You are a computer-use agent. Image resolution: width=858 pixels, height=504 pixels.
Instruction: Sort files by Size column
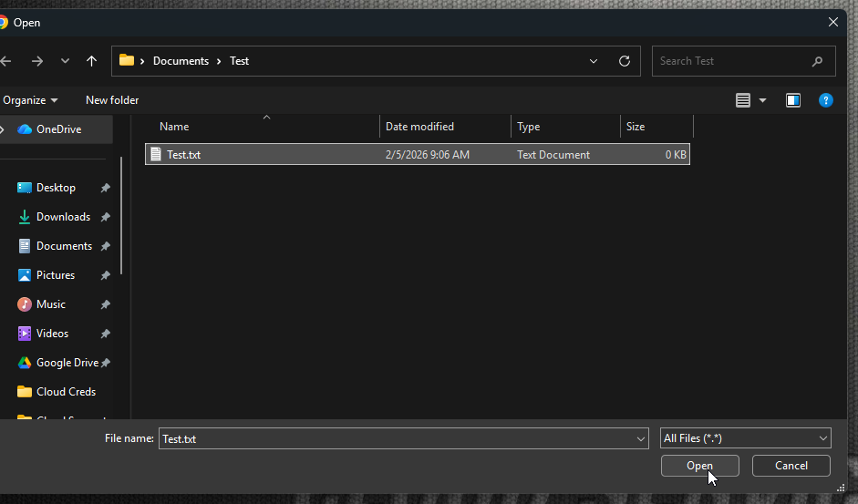pyautogui.click(x=656, y=127)
